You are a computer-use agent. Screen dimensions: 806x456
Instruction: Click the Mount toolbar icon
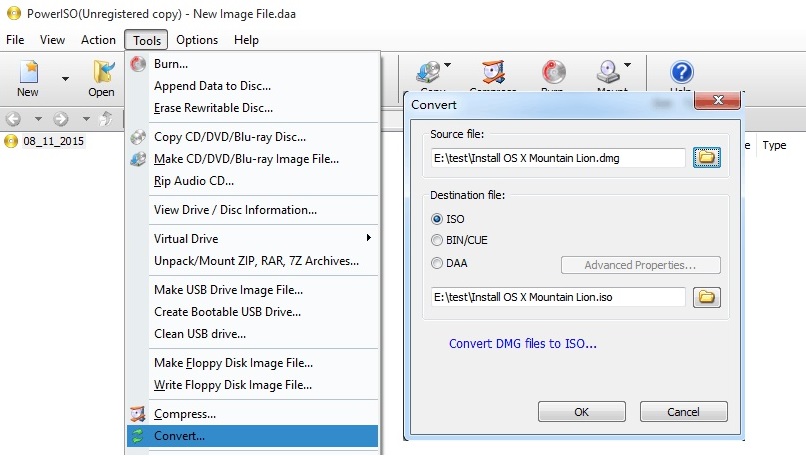tap(608, 72)
